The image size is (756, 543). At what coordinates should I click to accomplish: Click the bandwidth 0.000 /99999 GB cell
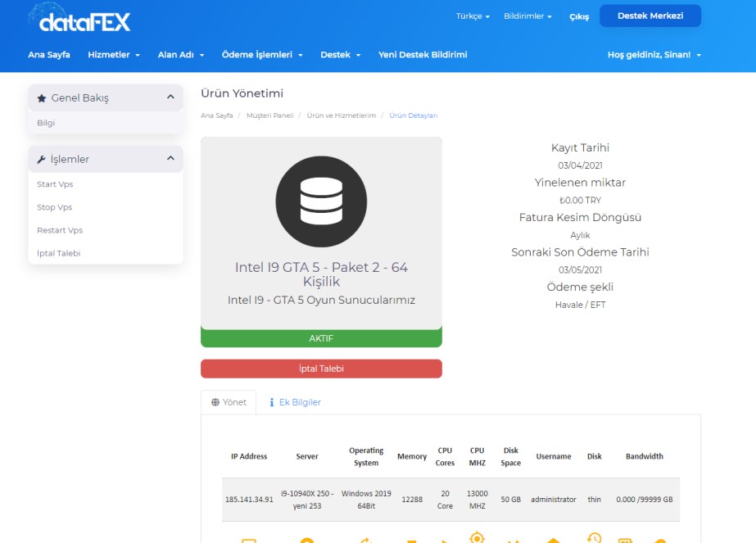[644, 500]
